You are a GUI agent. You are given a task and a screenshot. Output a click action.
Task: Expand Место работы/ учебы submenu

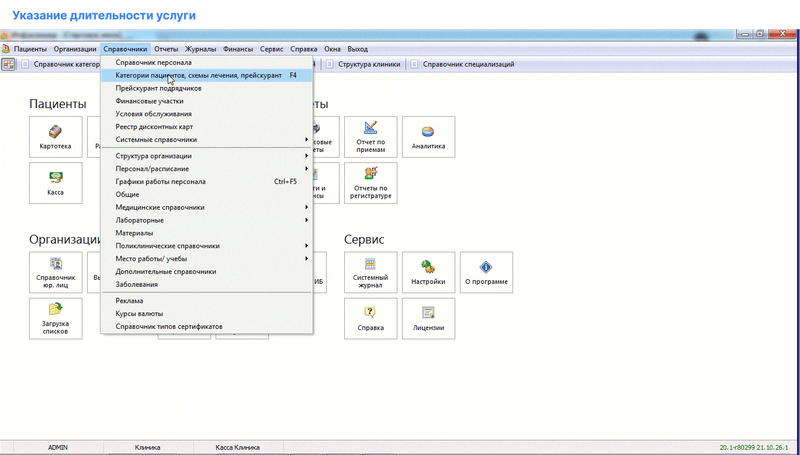(207, 259)
